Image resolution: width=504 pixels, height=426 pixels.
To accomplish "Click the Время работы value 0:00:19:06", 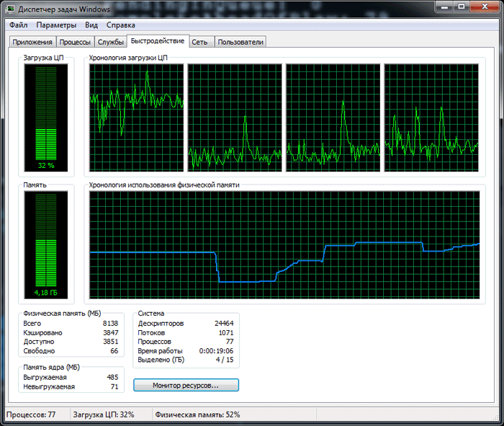I will (216, 351).
